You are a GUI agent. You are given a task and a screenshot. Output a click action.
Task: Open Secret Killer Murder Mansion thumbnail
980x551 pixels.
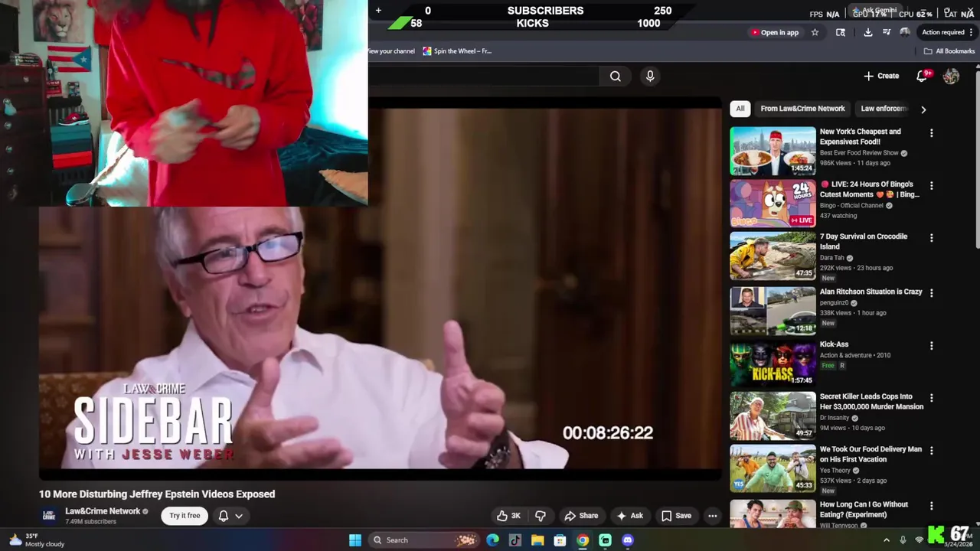773,416
